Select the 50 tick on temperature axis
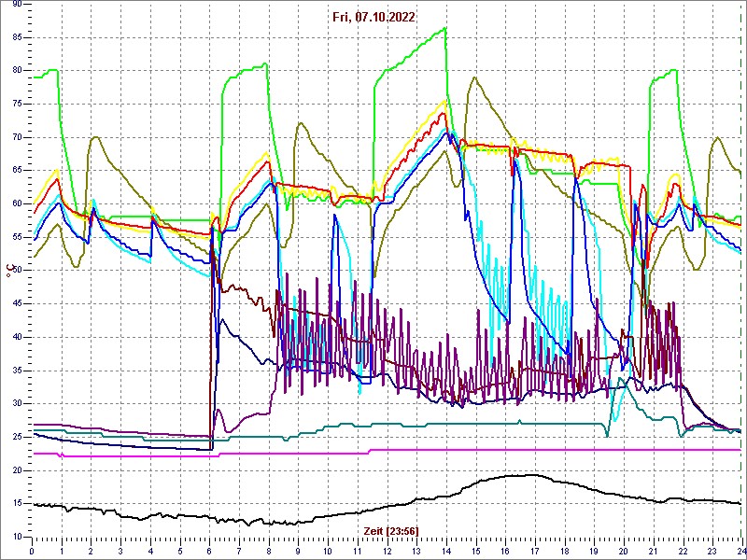The height and width of the screenshot is (560, 747). tap(17, 271)
